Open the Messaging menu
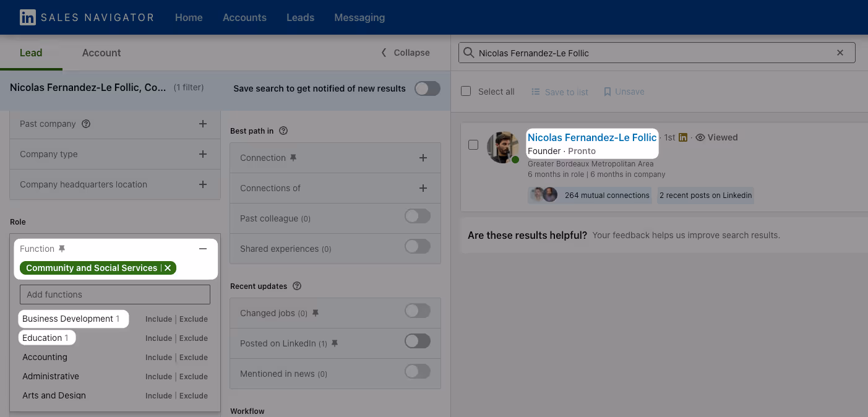 359,17
